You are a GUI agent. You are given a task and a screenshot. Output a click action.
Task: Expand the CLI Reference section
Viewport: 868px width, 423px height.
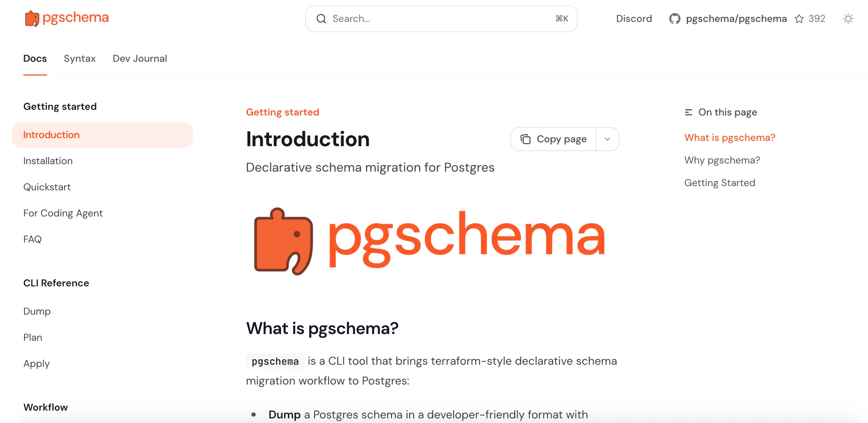point(56,282)
